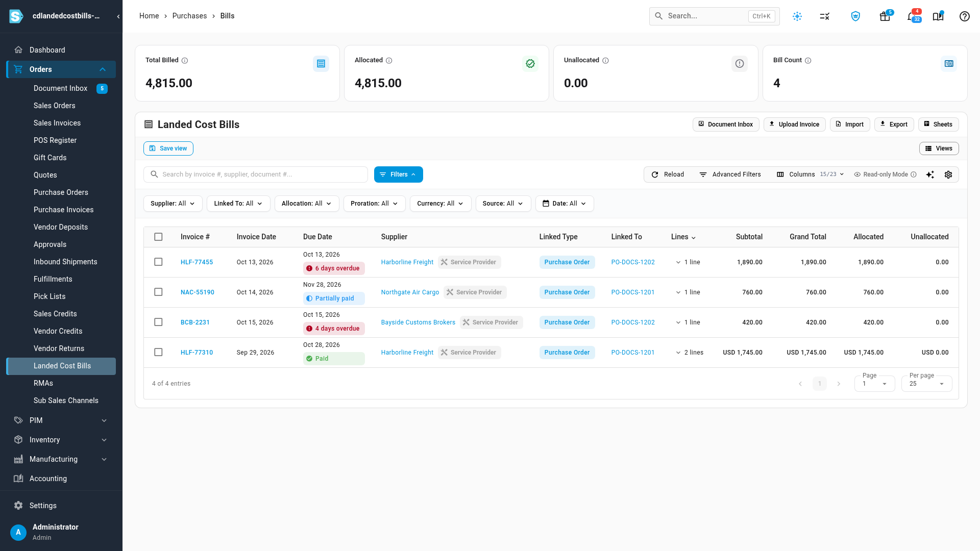The image size is (980, 551).
Task: Click the Bill Count info icon
Action: coord(808,60)
